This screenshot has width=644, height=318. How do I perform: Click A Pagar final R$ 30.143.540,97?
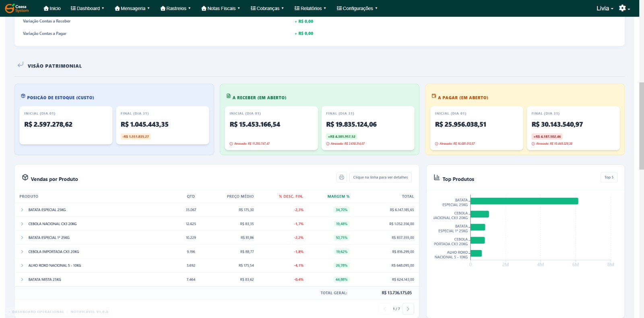(x=557, y=125)
